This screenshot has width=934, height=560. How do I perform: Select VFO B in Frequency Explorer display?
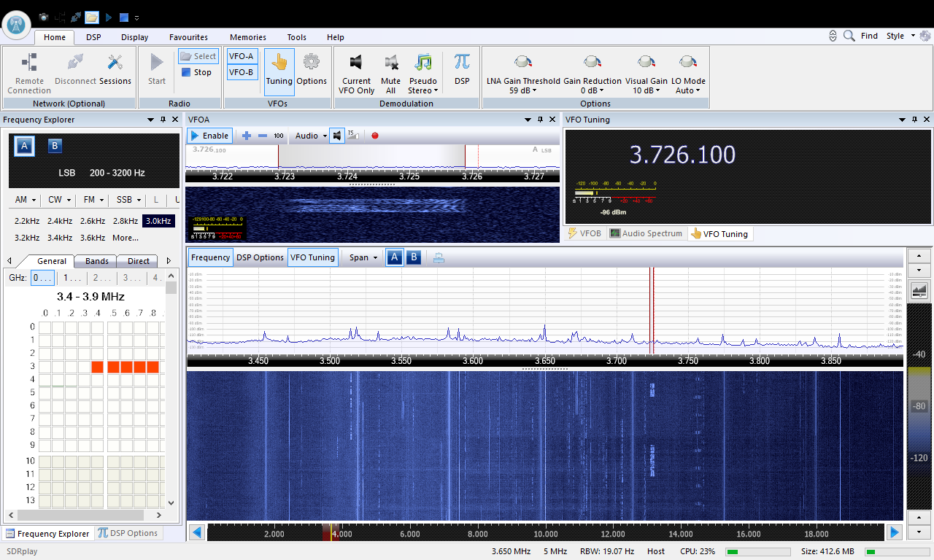click(x=55, y=146)
